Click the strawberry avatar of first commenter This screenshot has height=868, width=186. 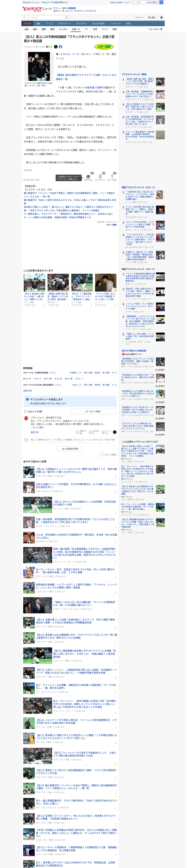(x=26, y=418)
